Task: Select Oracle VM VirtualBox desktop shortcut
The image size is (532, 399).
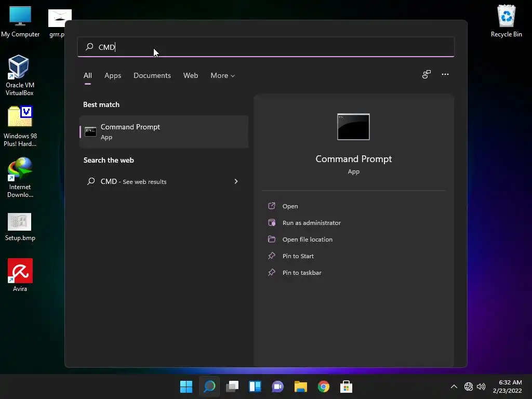Action: point(20,75)
